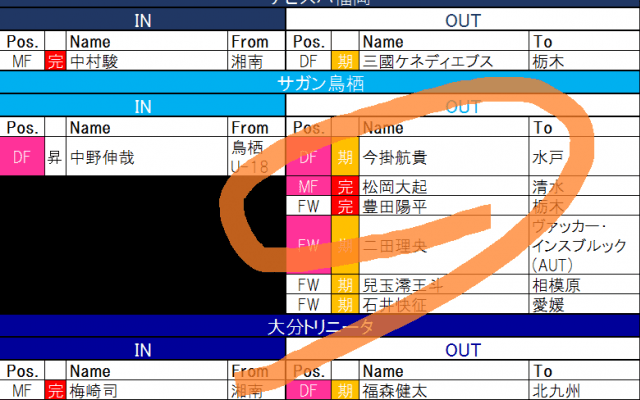The height and width of the screenshot is (400, 640).
Task: Click the OUT header under サガン鳥栖
Action: coord(463,107)
